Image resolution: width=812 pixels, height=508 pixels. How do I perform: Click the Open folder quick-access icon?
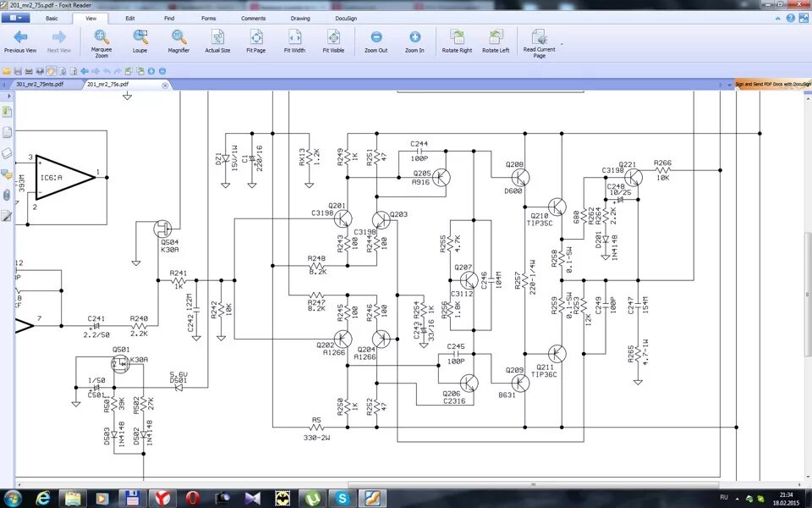coord(6,71)
